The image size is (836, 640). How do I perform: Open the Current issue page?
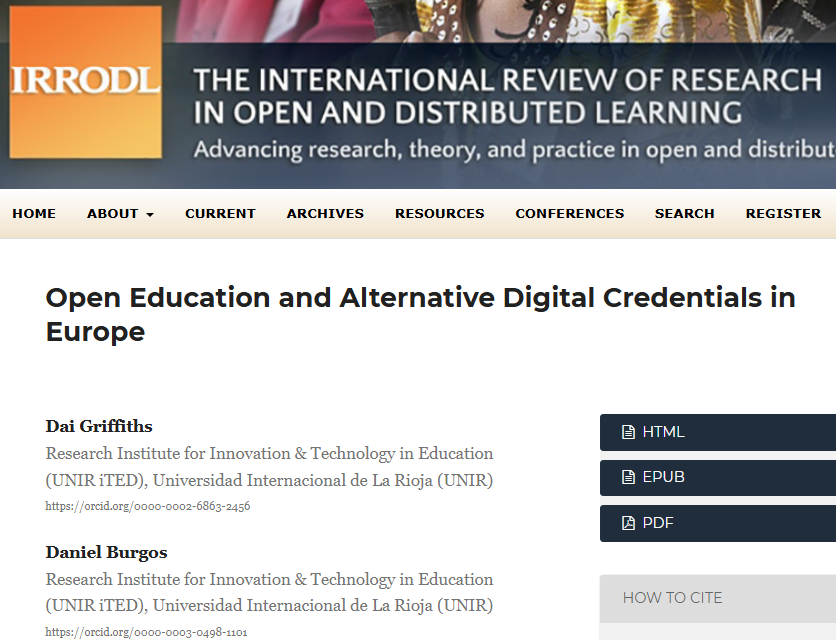(x=220, y=214)
